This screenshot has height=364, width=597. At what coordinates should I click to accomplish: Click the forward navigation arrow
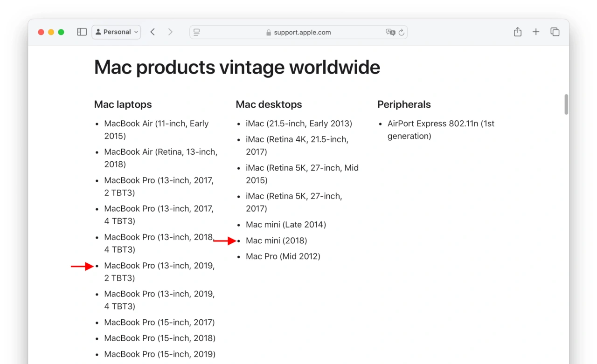pyautogui.click(x=170, y=32)
